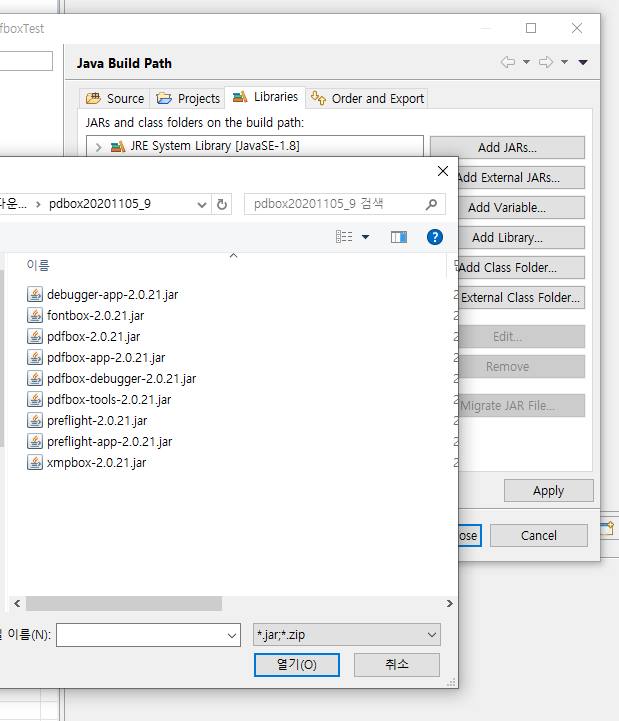This screenshot has height=721, width=619.
Task: Click the jar icon of fontbox-2.0.21.jar
Action: click(35, 316)
